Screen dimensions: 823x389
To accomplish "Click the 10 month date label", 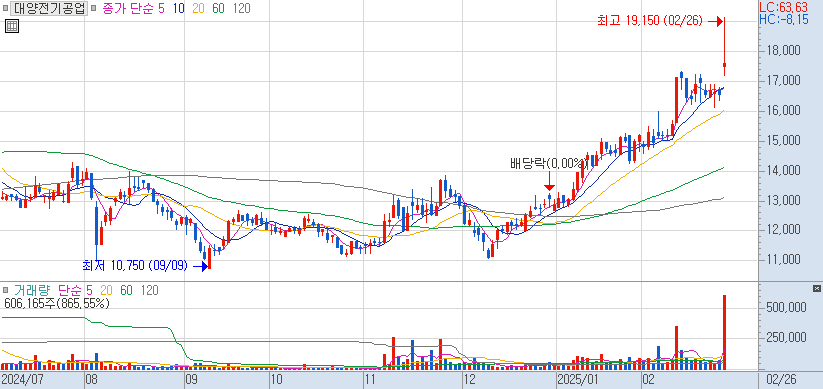I will click(276, 379).
